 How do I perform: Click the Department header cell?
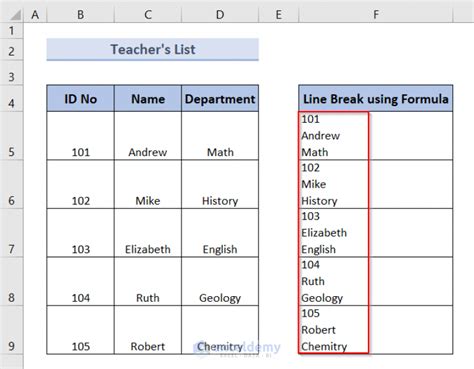[220, 99]
